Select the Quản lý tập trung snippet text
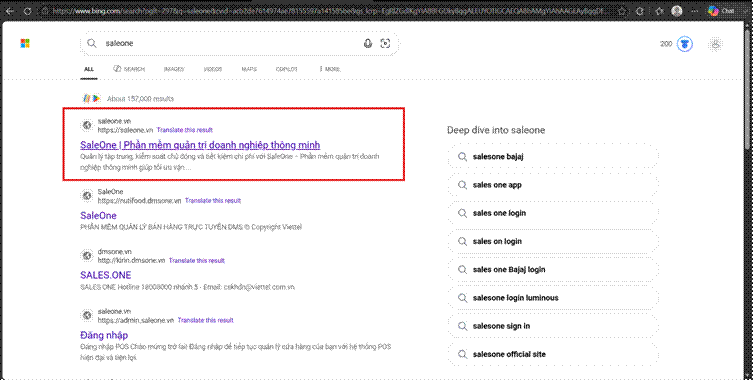753x380 pixels. (230, 162)
